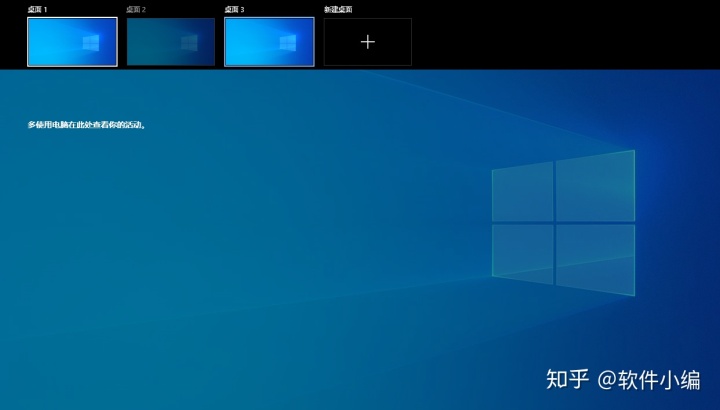
Task: Click the 多使用电脑在此处查看你的活动 message
Action: [x=87, y=124]
